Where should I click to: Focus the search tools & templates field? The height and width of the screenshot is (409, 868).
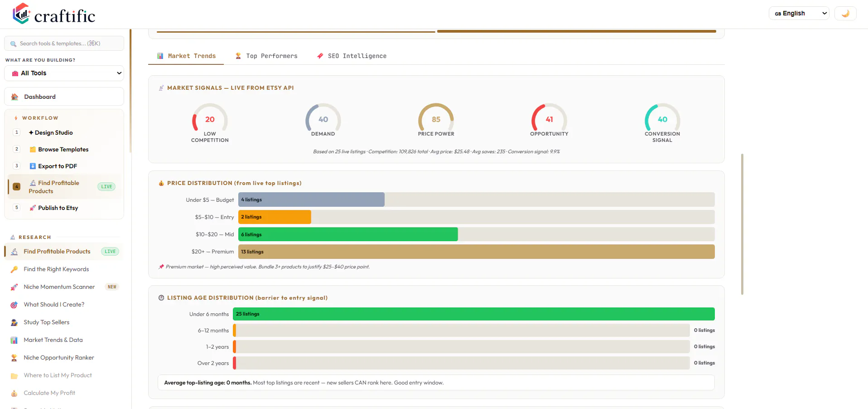(x=64, y=44)
